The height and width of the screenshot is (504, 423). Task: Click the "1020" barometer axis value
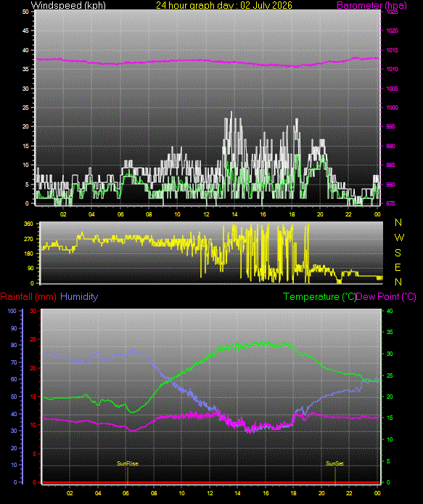[393, 31]
